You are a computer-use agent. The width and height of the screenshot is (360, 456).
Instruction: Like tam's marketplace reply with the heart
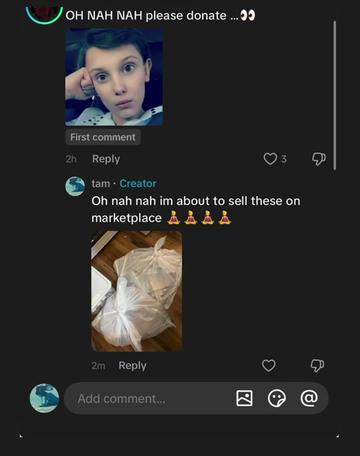click(269, 366)
